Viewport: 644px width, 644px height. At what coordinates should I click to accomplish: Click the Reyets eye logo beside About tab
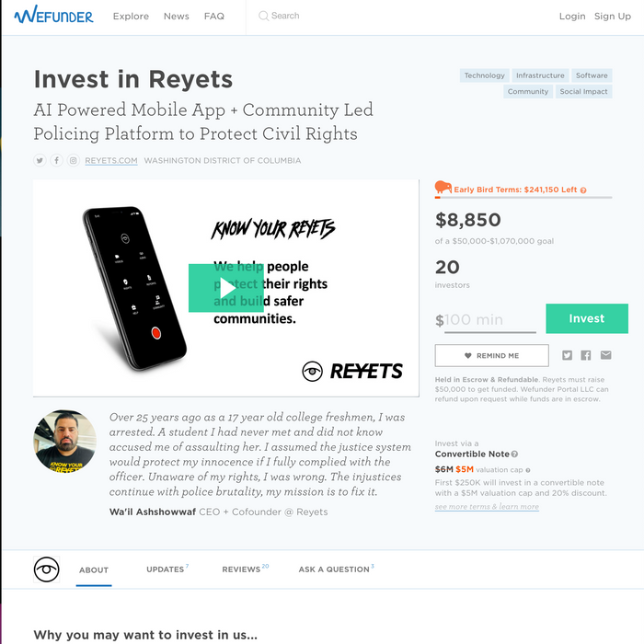pyautogui.click(x=46, y=569)
